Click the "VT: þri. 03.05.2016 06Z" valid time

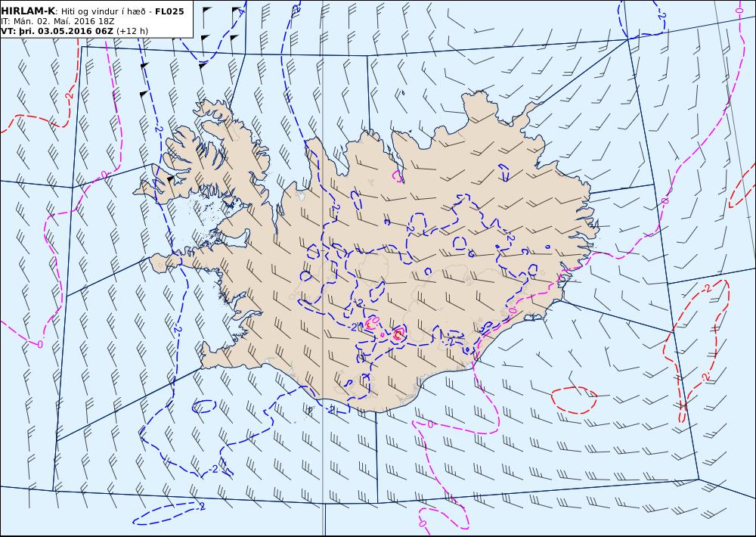[57, 31]
